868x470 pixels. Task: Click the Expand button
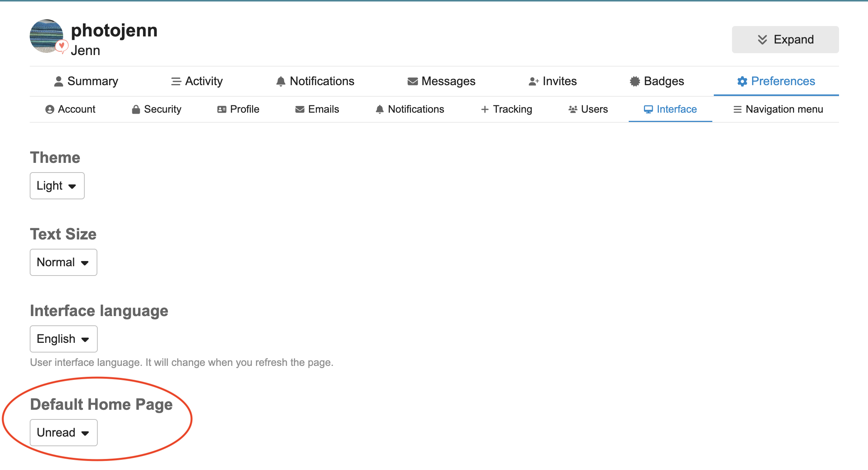[785, 39]
